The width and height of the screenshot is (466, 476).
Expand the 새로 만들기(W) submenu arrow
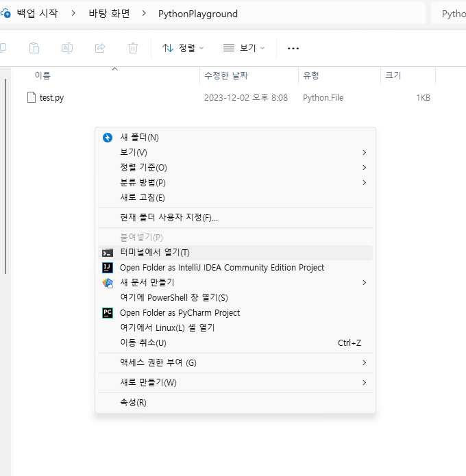pos(364,382)
